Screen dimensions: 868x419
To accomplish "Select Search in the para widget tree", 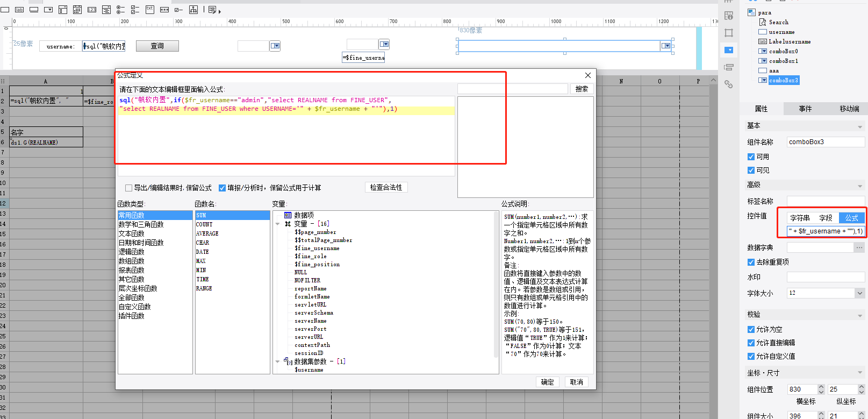I will pyautogui.click(x=778, y=22).
